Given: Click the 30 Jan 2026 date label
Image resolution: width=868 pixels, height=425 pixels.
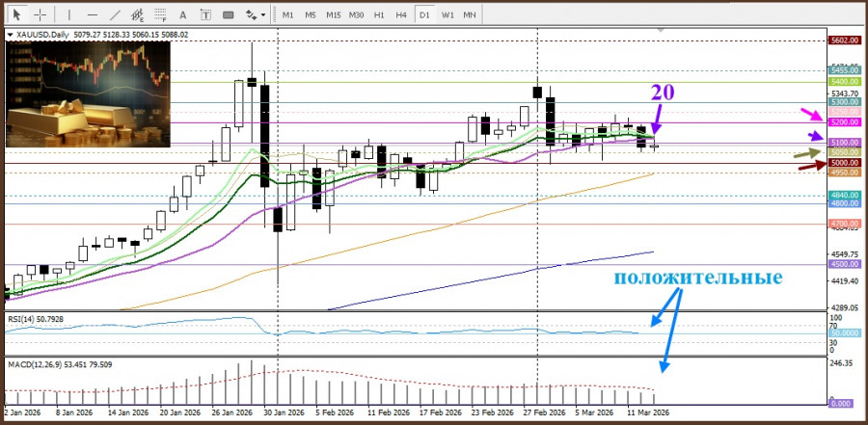Looking at the screenshot, I should (284, 412).
